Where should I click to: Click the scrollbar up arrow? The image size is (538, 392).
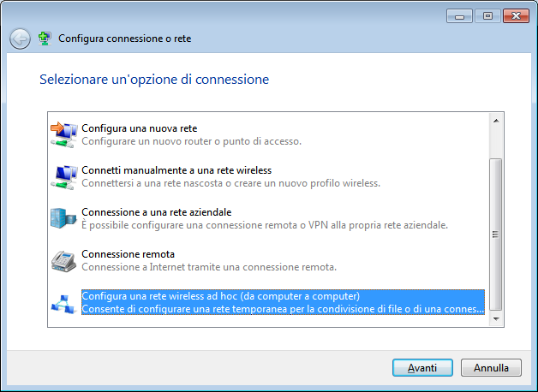pos(496,121)
